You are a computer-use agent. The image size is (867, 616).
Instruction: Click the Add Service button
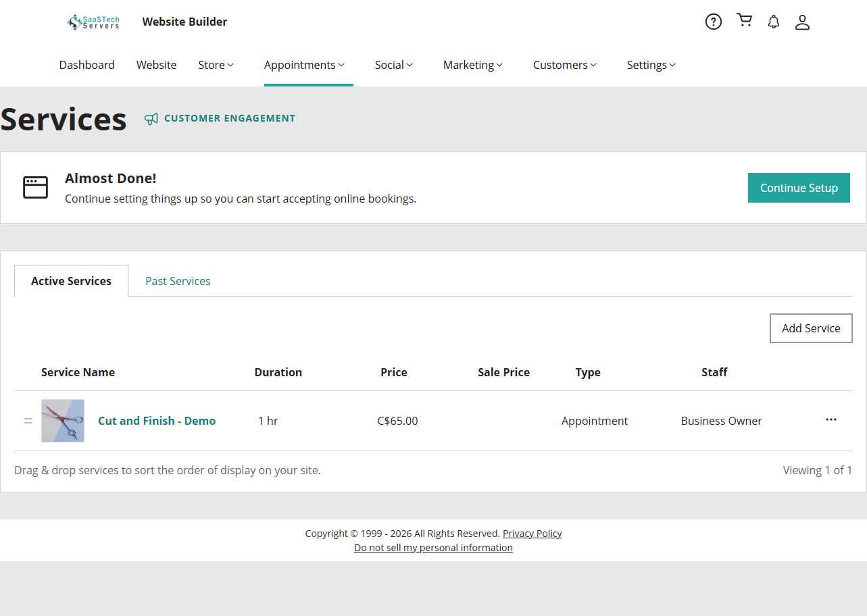coord(811,328)
